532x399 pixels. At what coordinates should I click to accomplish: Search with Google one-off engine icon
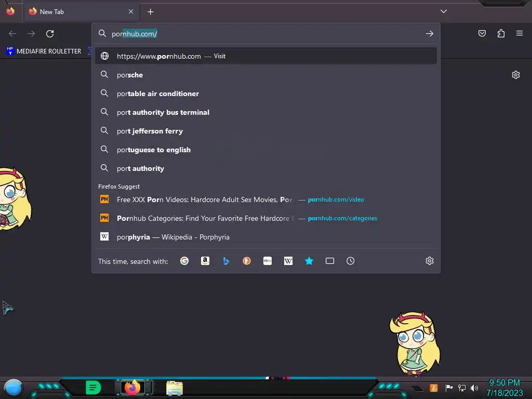(x=184, y=261)
